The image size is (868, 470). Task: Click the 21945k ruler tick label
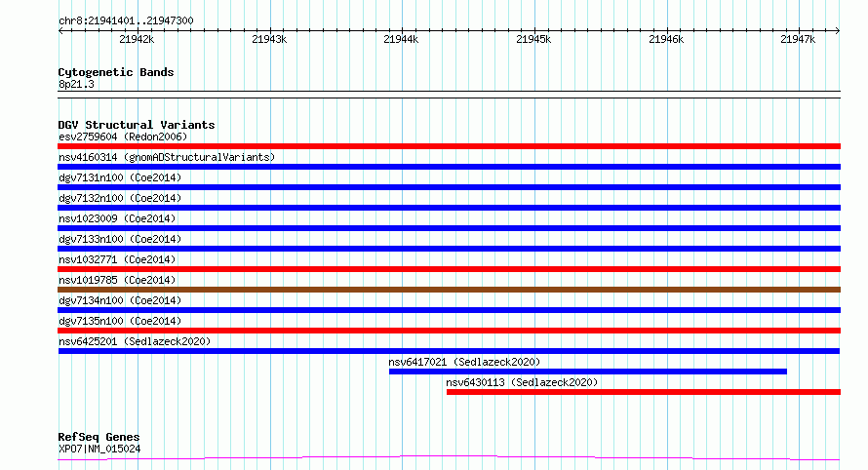(533, 39)
